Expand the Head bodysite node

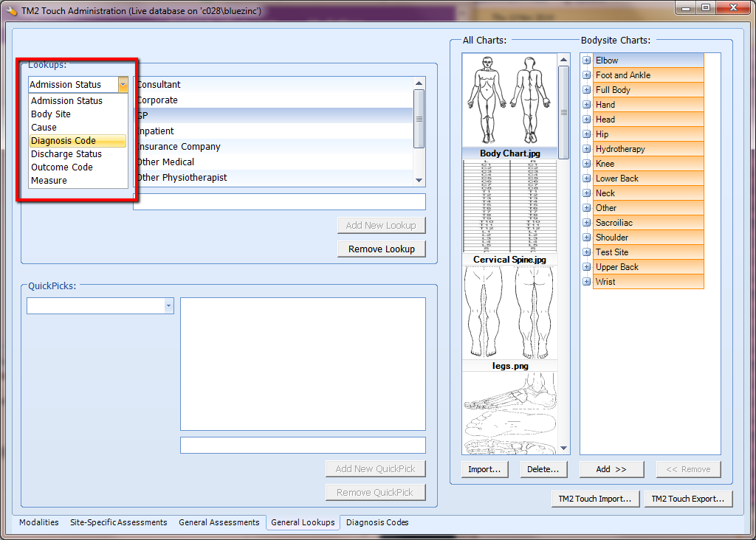[x=586, y=120]
